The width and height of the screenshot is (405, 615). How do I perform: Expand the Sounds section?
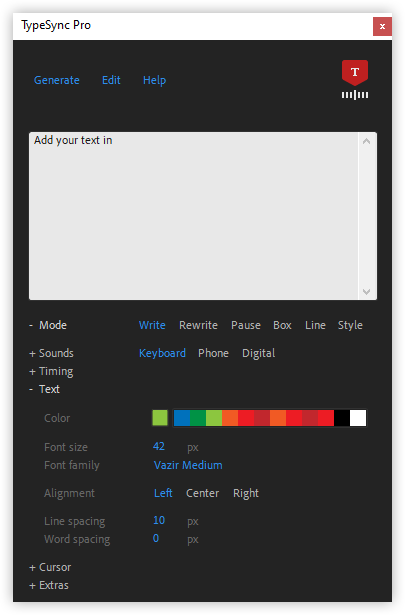click(x=51, y=353)
